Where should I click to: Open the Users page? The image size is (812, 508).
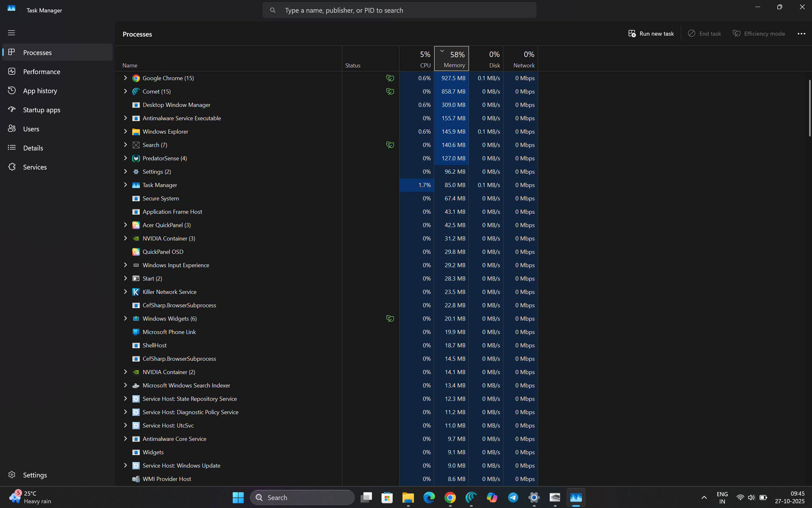point(31,129)
